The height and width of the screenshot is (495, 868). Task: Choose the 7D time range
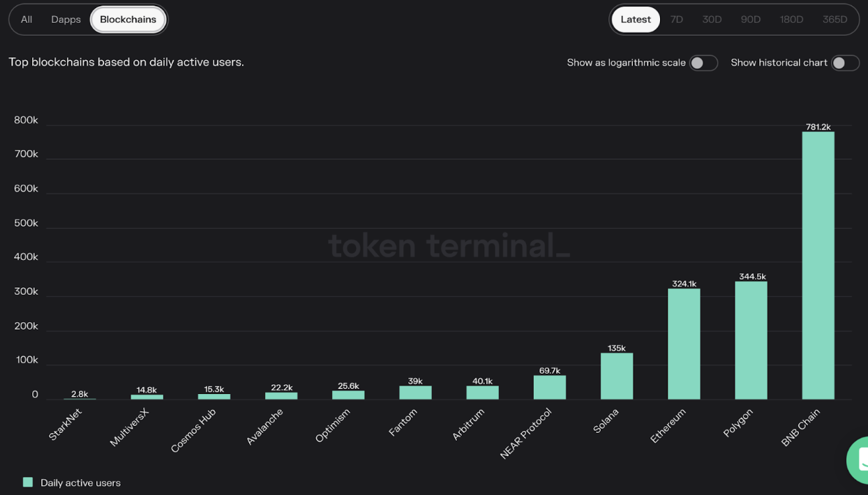pos(676,20)
